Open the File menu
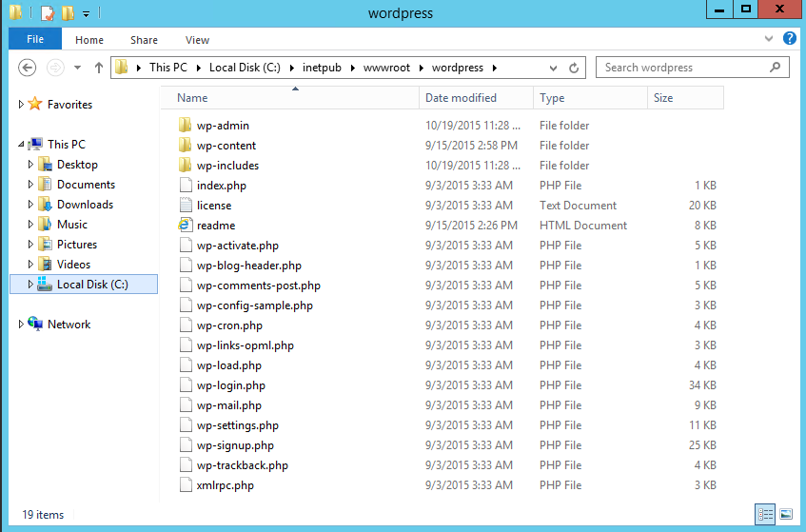 (x=35, y=40)
